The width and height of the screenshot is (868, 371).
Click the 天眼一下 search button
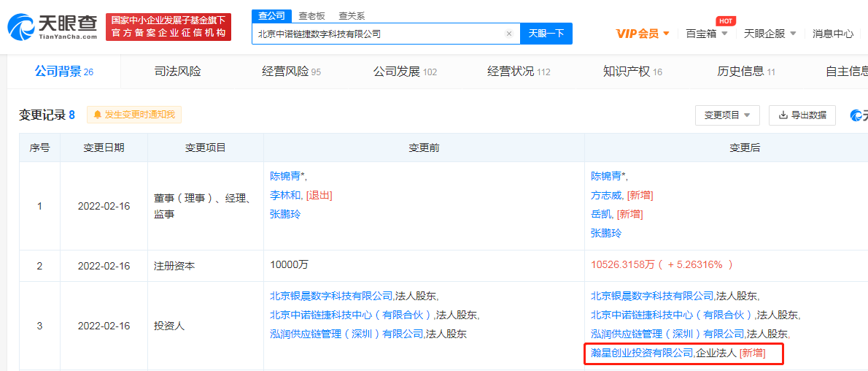coord(546,34)
